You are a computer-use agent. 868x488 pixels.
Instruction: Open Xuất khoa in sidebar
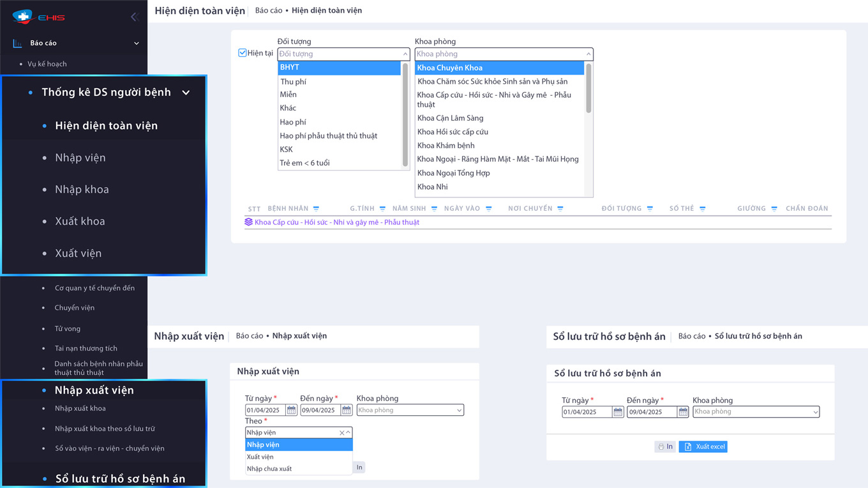pyautogui.click(x=80, y=222)
